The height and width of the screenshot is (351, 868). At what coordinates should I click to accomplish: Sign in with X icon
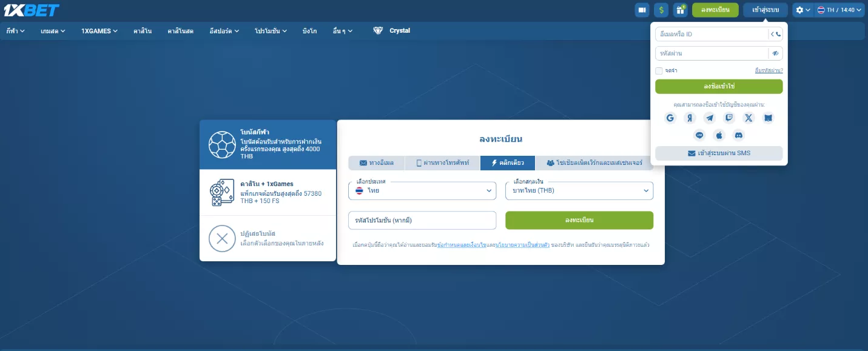[749, 118]
